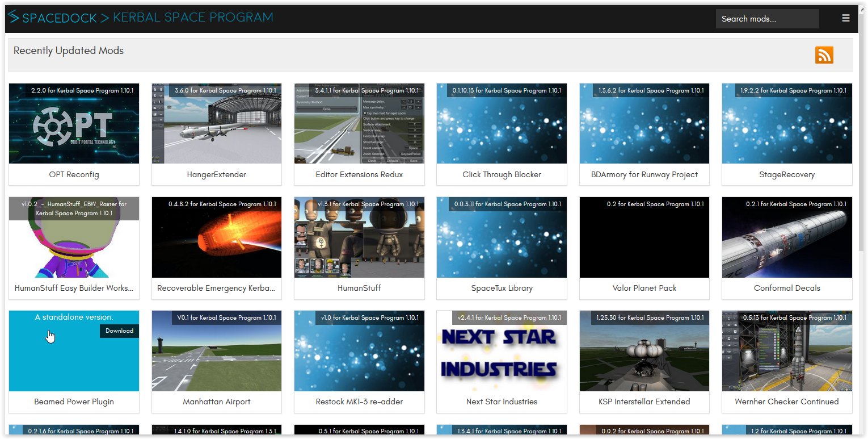
Task: Click the 0.4.8.2 version badge
Action: pos(222,204)
